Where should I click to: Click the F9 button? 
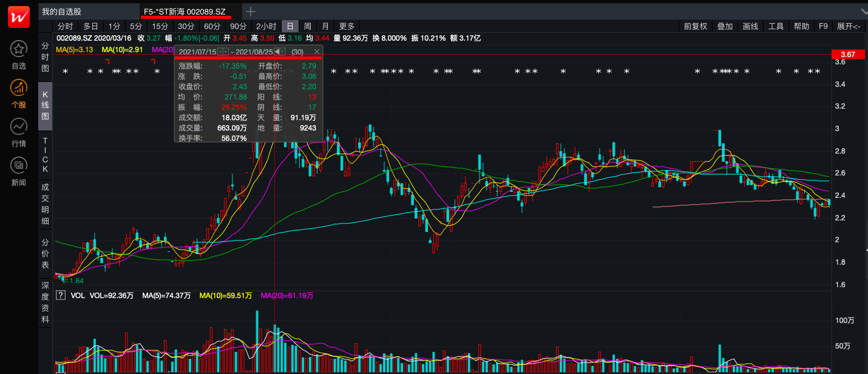tap(823, 26)
